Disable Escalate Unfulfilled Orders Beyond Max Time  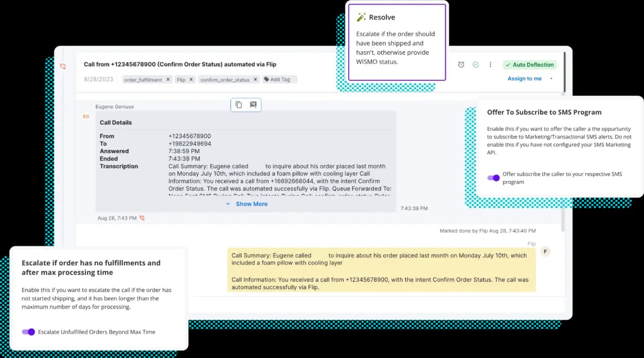tap(28, 332)
